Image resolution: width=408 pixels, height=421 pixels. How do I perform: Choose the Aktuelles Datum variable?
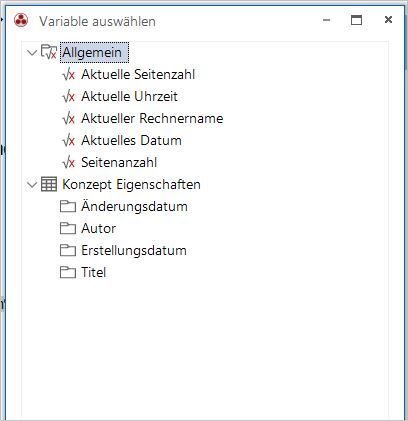tap(131, 140)
